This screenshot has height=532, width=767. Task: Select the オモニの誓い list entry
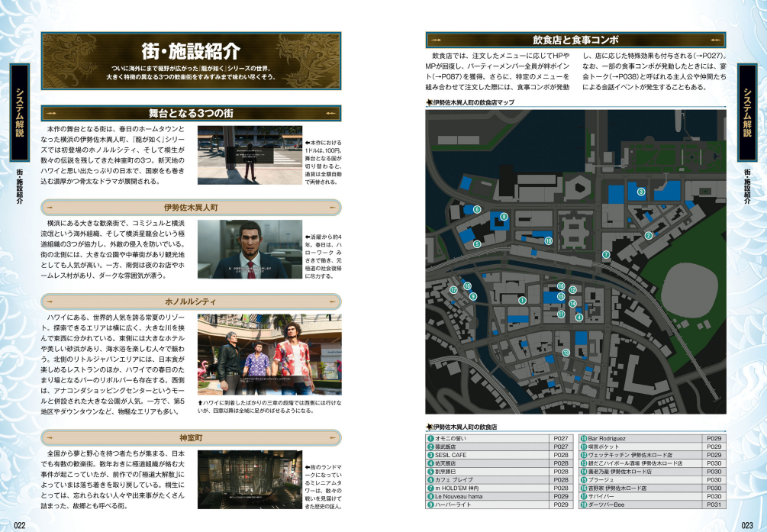pos(498,439)
